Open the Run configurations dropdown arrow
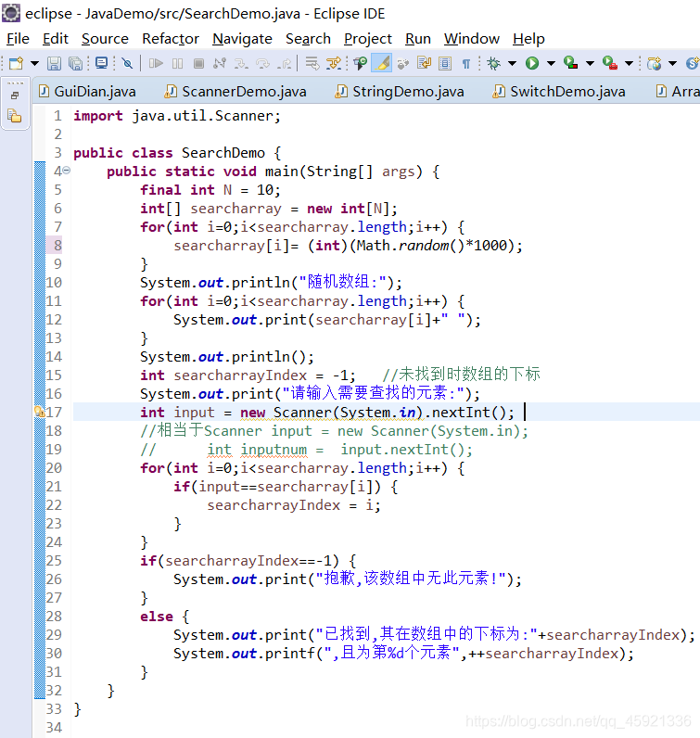This screenshot has height=738, width=700. point(551,63)
